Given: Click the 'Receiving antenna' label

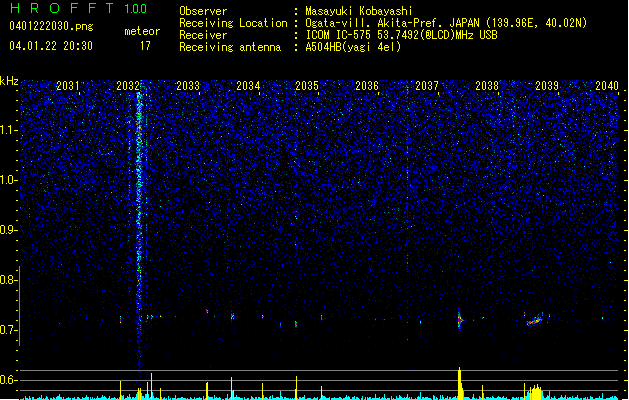Looking at the screenshot, I should 230,47.
